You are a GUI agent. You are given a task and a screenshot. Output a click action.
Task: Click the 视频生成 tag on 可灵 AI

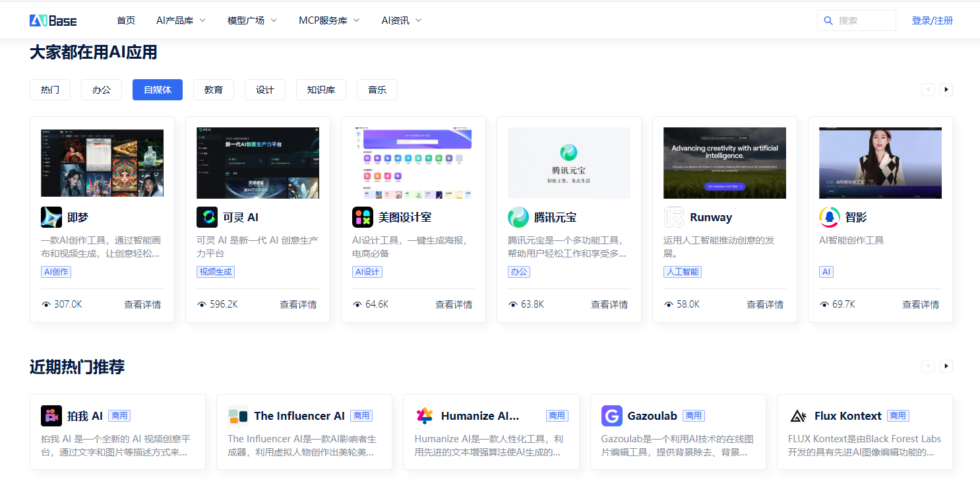216,272
